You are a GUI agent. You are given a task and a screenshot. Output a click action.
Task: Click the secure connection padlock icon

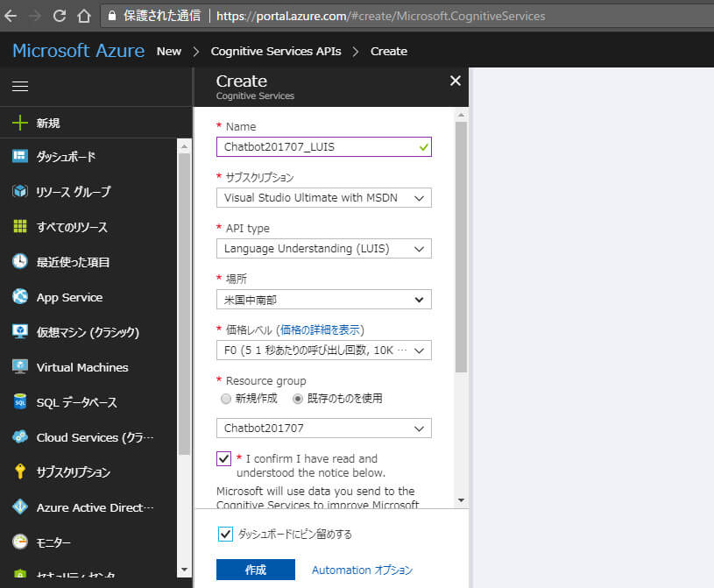pyautogui.click(x=112, y=16)
